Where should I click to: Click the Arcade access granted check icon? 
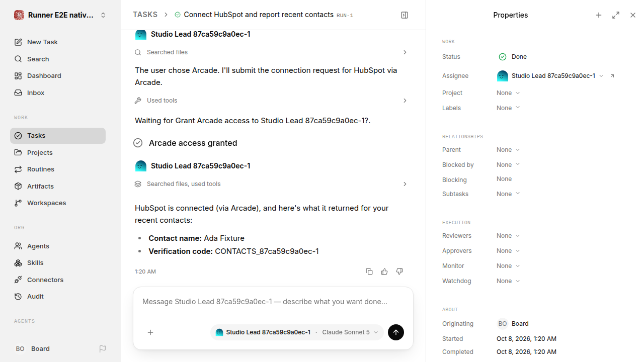point(138,143)
